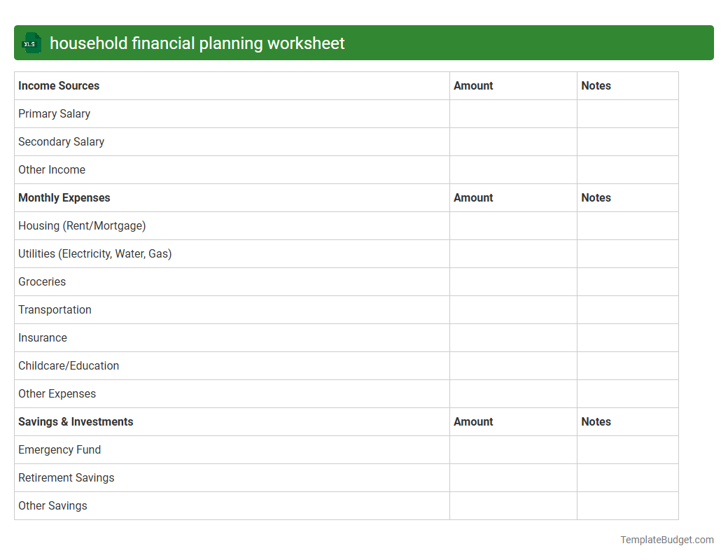Select the Insurance expense row

pos(43,337)
